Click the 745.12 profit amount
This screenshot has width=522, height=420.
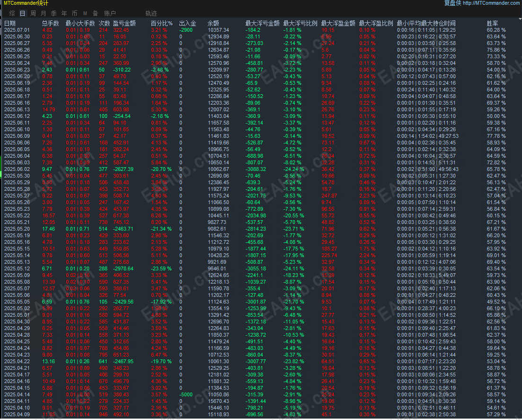(121, 222)
